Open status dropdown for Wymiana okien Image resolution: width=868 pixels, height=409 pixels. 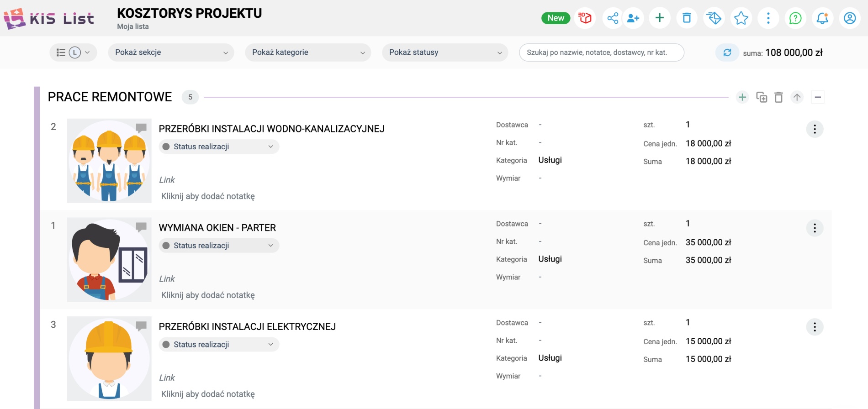pyautogui.click(x=219, y=246)
